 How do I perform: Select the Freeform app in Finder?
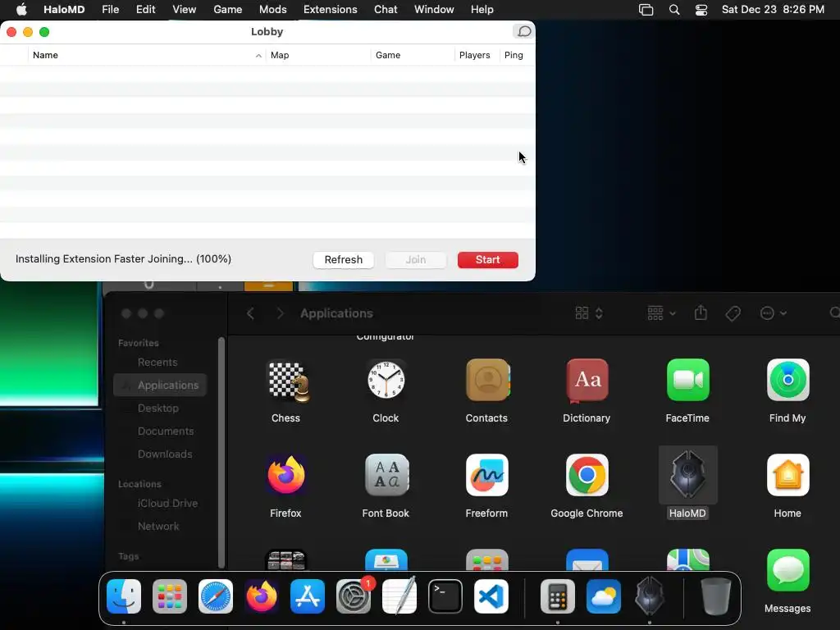point(487,475)
